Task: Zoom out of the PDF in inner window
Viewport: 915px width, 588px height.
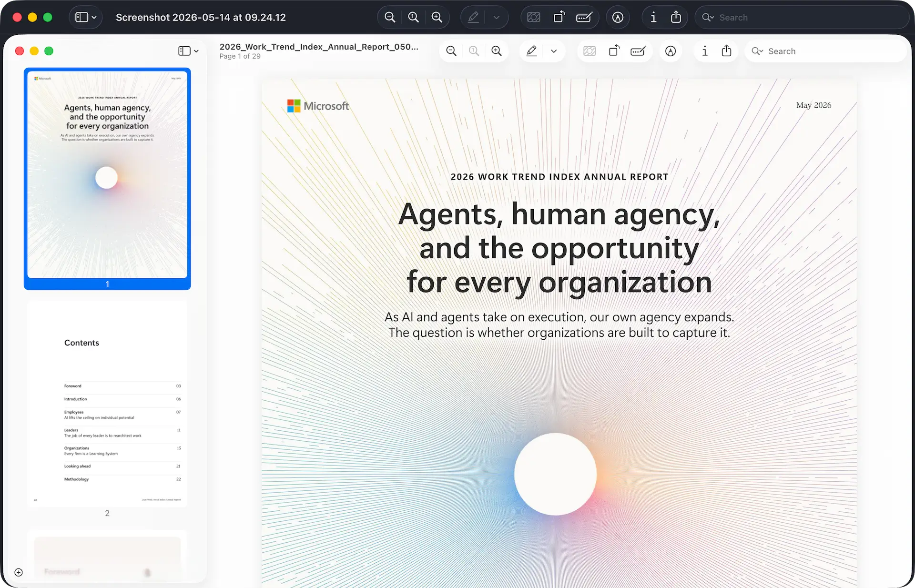Action: point(451,51)
